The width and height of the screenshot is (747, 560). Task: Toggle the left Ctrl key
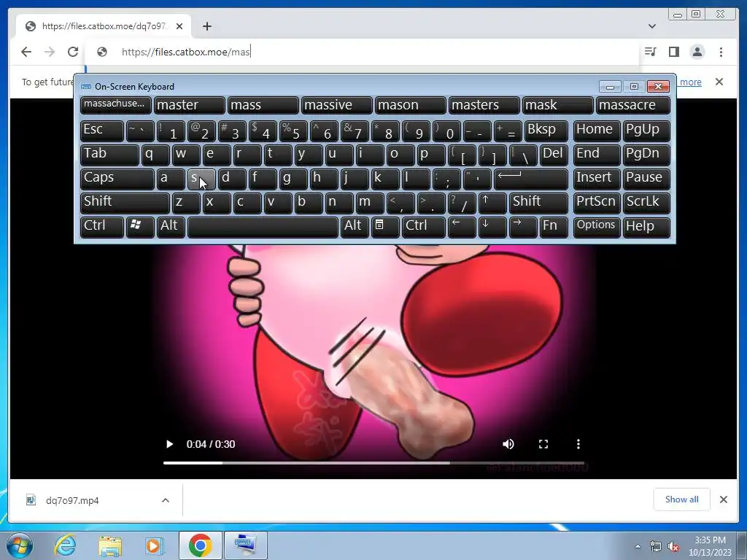click(102, 227)
